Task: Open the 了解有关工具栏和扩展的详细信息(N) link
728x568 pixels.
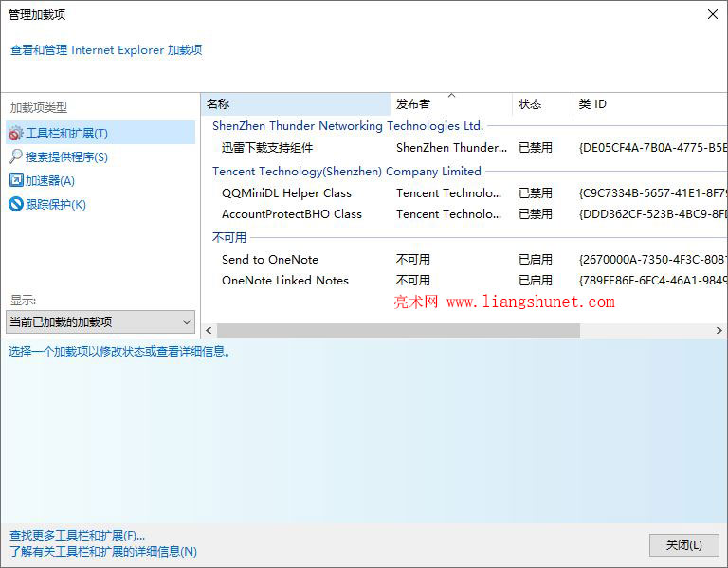Action: tap(103, 551)
